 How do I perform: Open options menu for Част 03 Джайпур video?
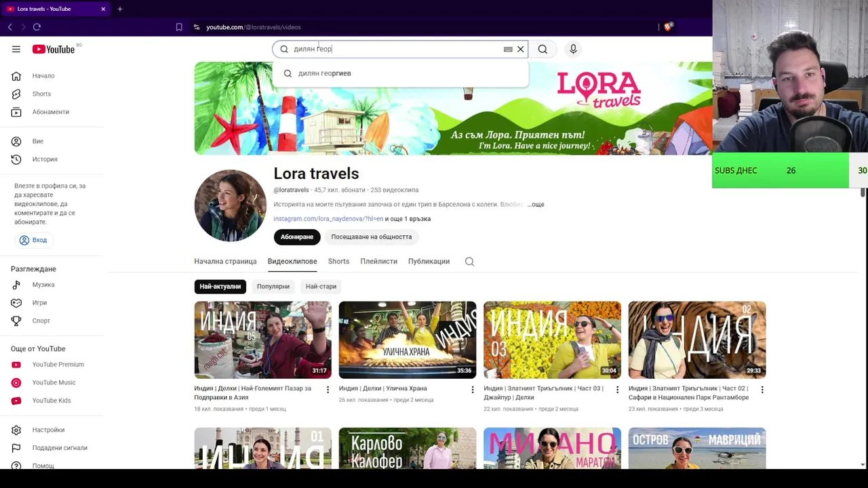[x=617, y=390]
